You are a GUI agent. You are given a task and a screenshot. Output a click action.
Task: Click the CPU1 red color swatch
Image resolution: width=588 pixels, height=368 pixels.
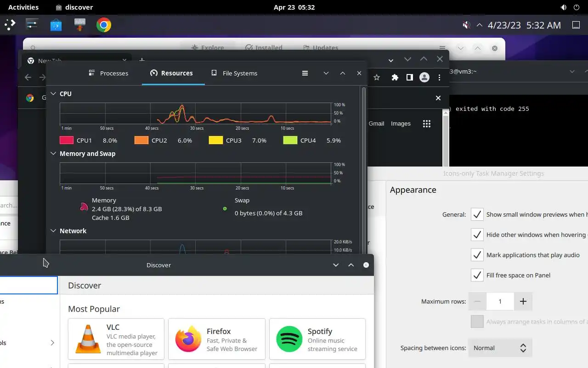click(x=67, y=140)
